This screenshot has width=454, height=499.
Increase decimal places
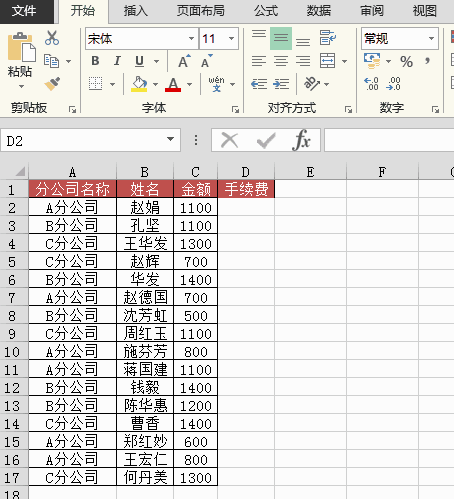coord(372,84)
